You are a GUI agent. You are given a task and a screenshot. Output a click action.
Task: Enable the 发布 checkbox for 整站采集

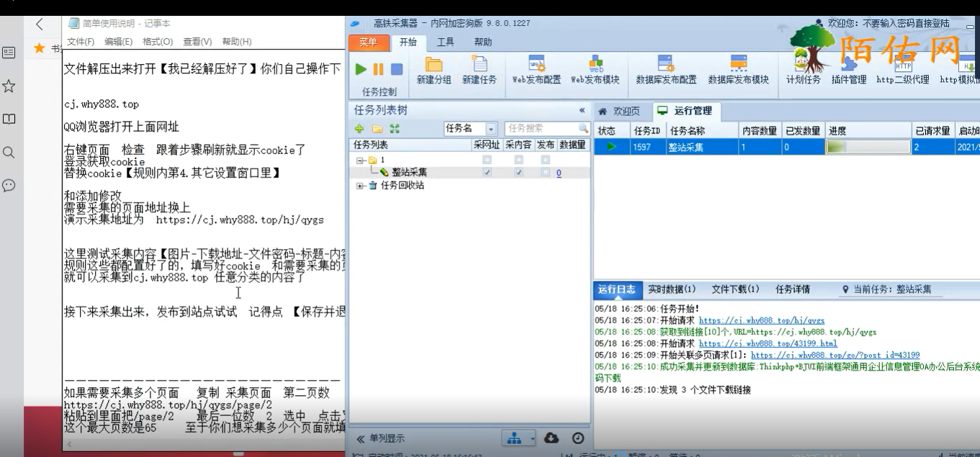click(x=546, y=171)
